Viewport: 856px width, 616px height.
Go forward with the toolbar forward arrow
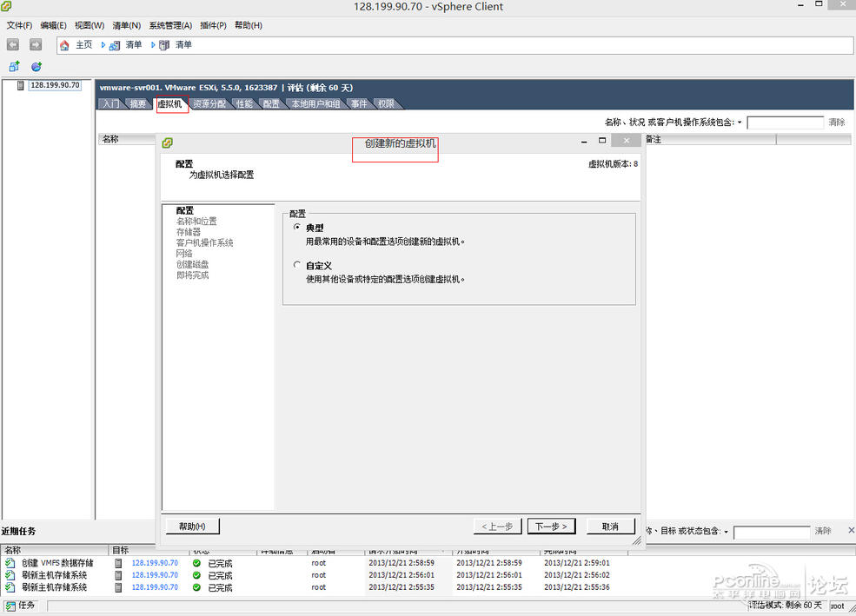(x=36, y=44)
